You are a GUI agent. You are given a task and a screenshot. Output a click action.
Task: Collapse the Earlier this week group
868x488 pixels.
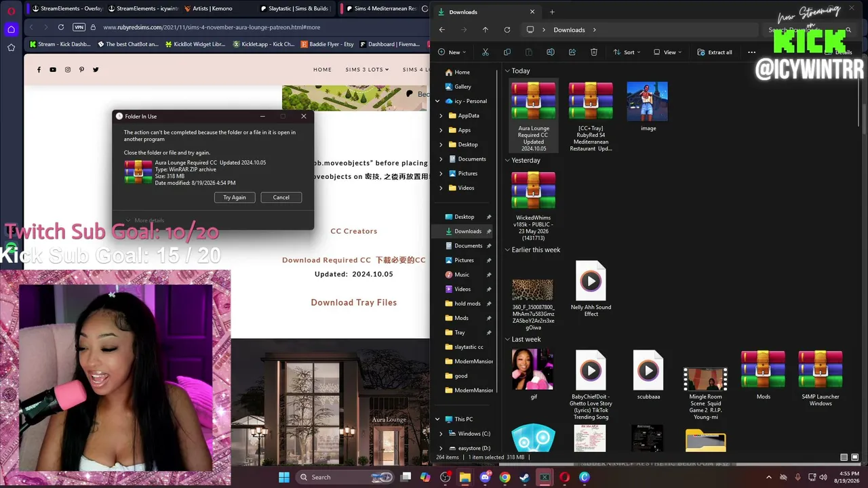[x=507, y=250]
